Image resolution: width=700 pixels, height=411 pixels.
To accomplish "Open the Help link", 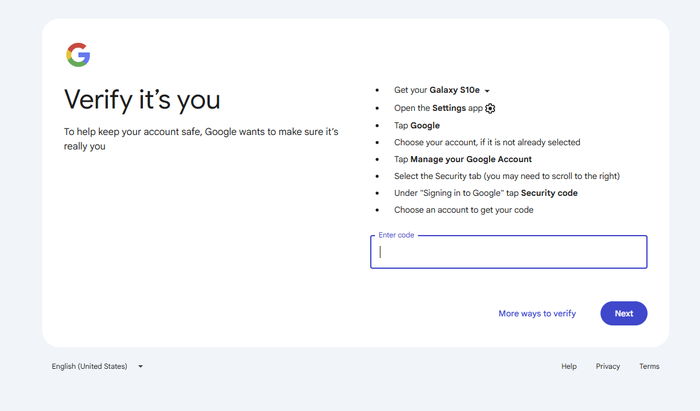I will tap(569, 366).
